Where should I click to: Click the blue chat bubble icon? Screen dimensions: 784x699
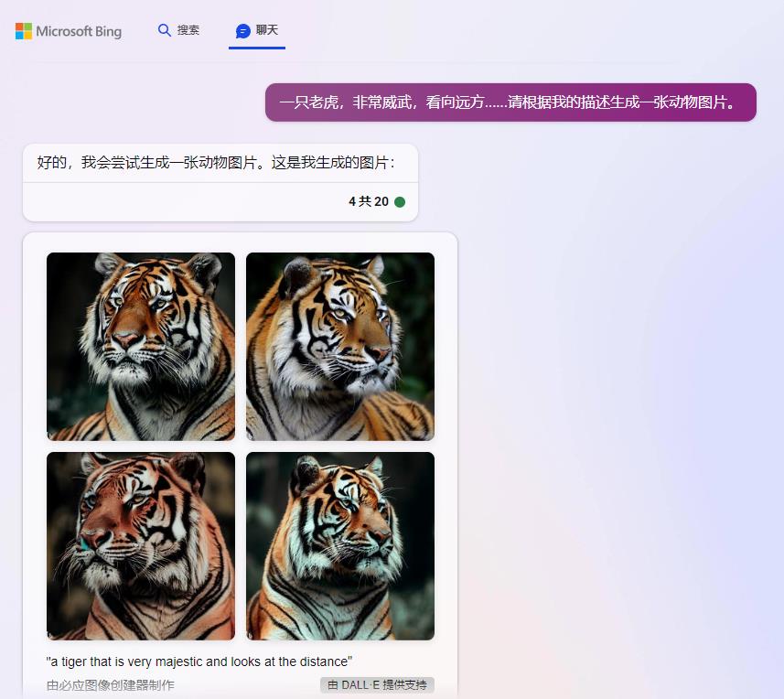click(x=242, y=31)
